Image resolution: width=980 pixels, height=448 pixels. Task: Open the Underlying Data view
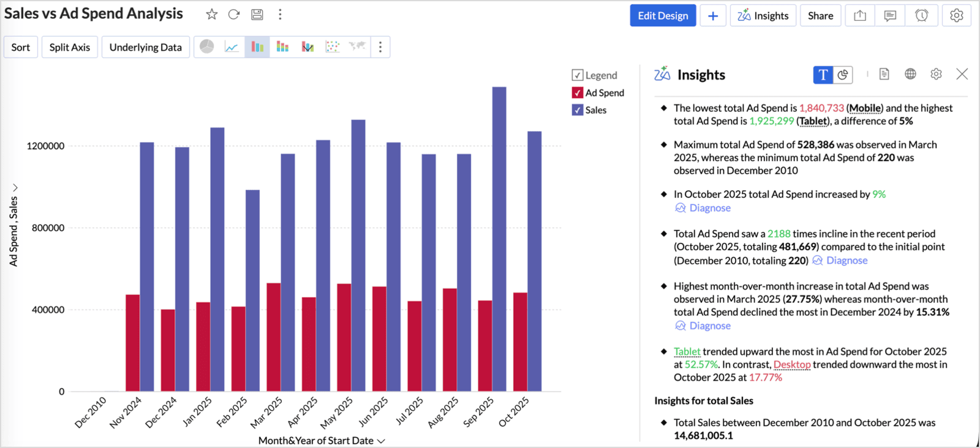click(145, 47)
